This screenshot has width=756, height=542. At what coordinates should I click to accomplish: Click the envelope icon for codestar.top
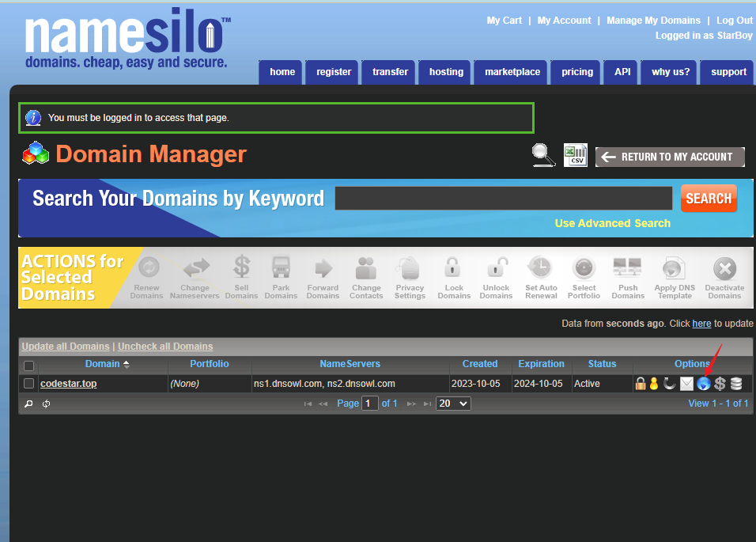coord(686,384)
